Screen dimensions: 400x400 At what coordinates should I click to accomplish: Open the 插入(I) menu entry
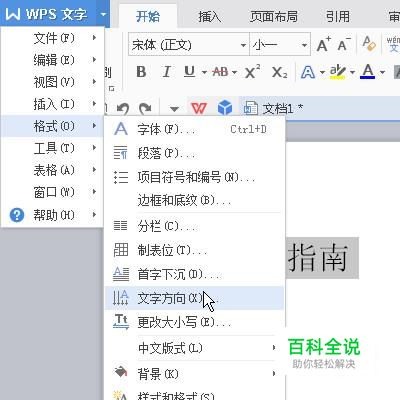pos(53,104)
